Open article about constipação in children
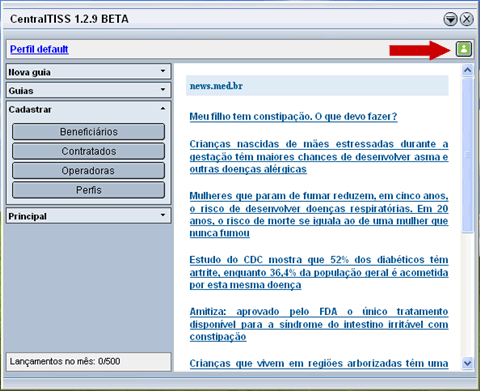The width and height of the screenshot is (480, 391). (293, 117)
